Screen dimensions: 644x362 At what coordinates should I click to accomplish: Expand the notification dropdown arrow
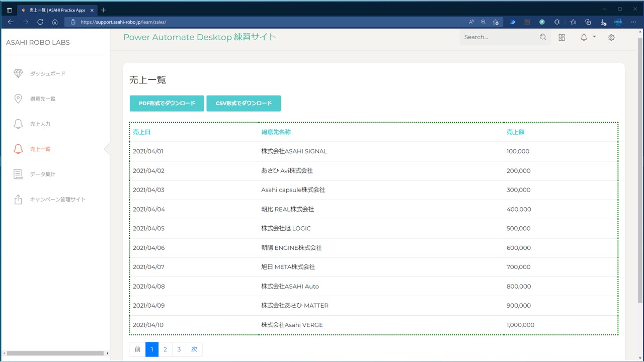point(594,37)
